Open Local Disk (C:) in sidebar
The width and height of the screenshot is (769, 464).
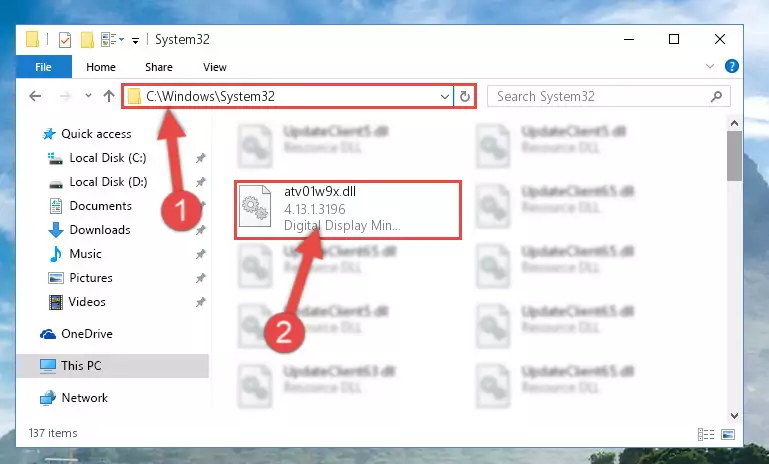108,158
